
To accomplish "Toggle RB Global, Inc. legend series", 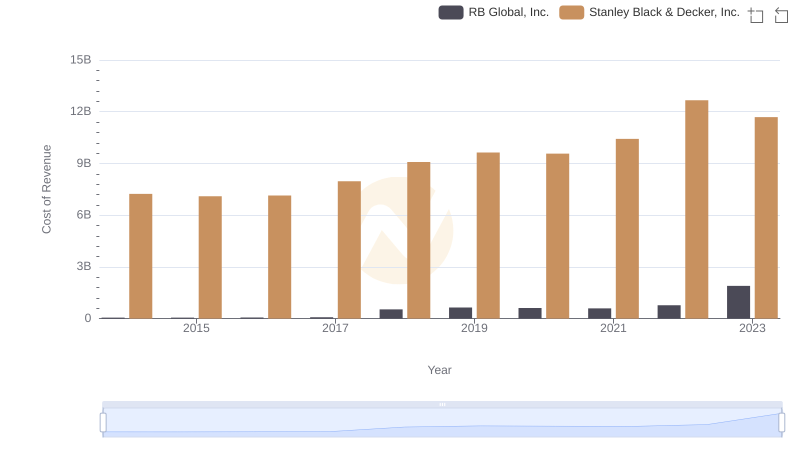I will pyautogui.click(x=493, y=12).
